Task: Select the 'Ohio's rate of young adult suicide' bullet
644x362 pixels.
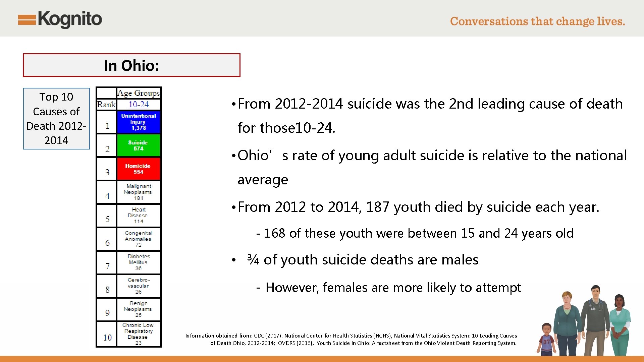Action: click(x=429, y=167)
